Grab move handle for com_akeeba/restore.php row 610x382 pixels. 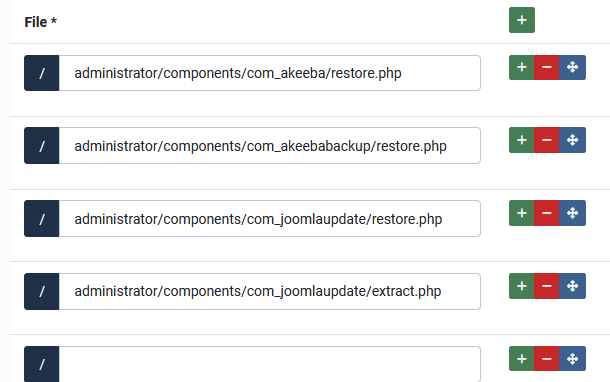pyautogui.click(x=572, y=67)
